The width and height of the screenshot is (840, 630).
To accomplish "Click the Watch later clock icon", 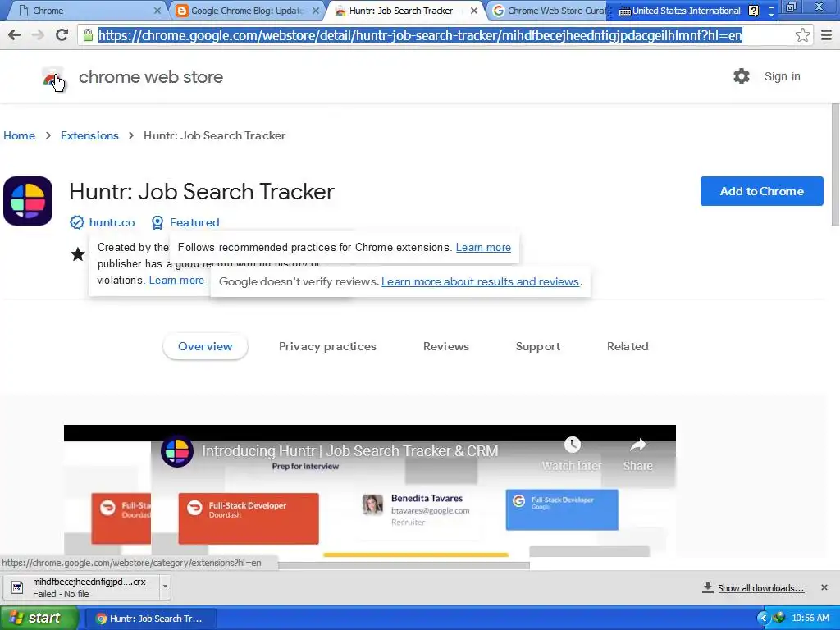I will tap(572, 444).
